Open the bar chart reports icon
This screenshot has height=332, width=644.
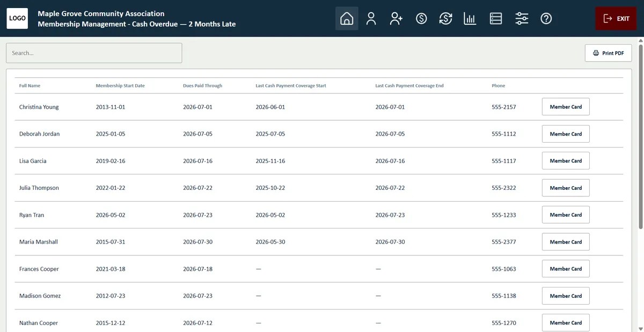(470, 19)
